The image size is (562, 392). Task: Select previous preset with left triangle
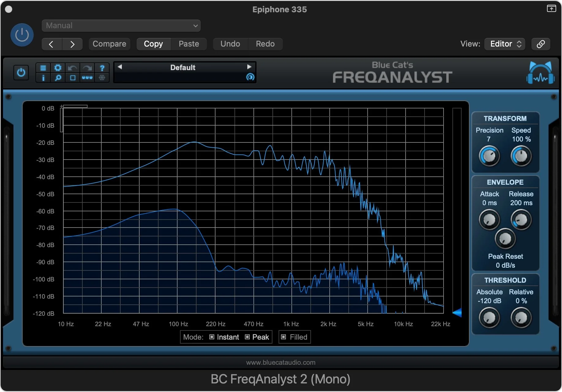(x=120, y=67)
